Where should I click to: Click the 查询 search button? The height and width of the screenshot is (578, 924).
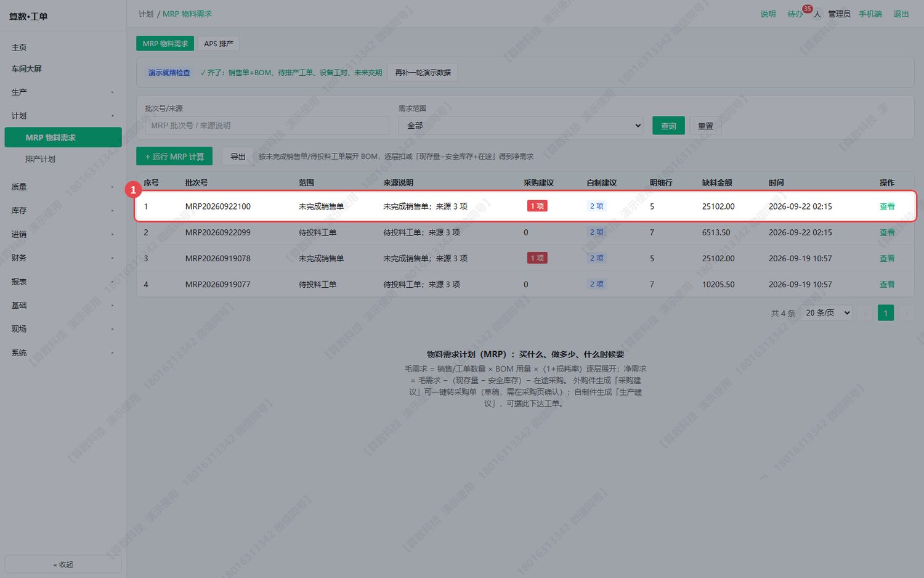point(668,126)
